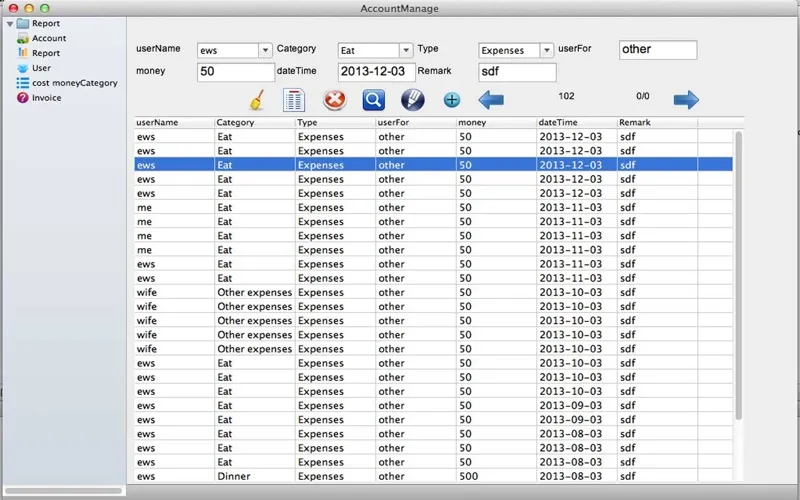Click the plus add record icon

tap(452, 100)
